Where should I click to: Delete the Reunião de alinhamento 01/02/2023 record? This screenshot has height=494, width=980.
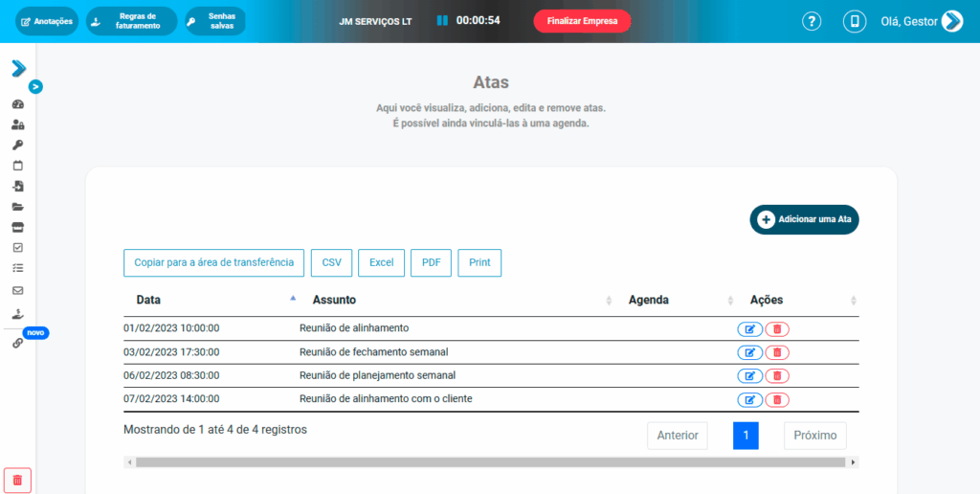[x=777, y=329]
